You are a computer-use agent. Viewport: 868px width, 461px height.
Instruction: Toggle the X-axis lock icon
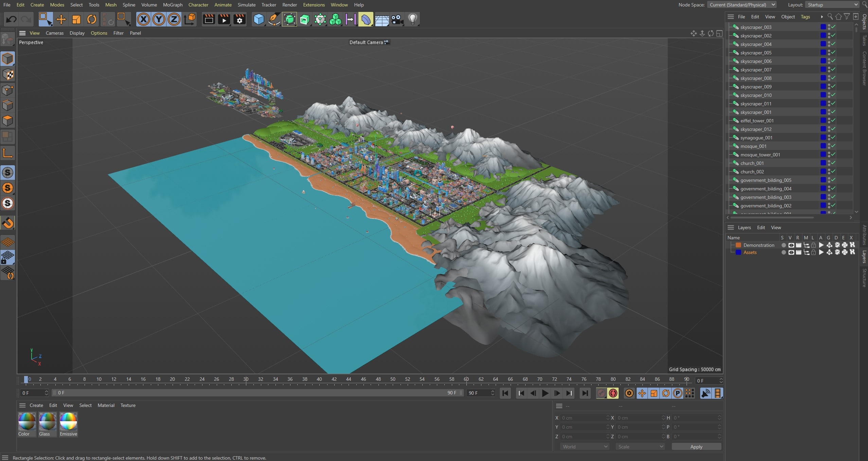[143, 19]
